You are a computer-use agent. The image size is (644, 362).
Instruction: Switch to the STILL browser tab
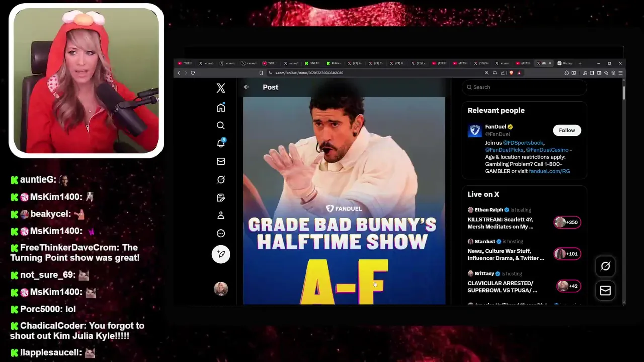(271, 63)
